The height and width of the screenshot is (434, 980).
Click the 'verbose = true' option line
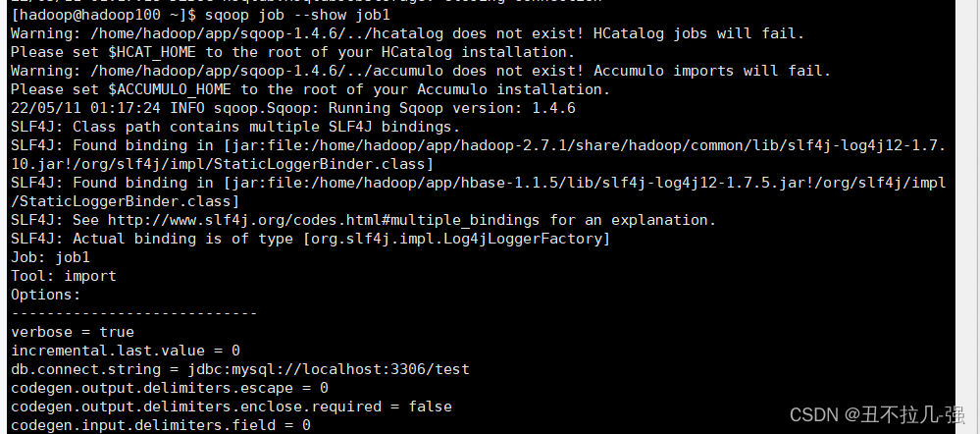tap(73, 332)
